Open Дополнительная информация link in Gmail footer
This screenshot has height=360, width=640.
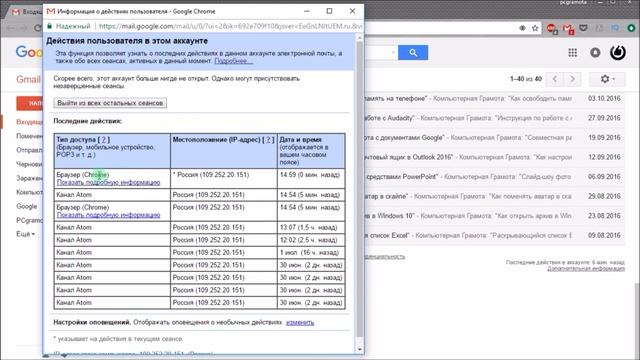click(586, 269)
